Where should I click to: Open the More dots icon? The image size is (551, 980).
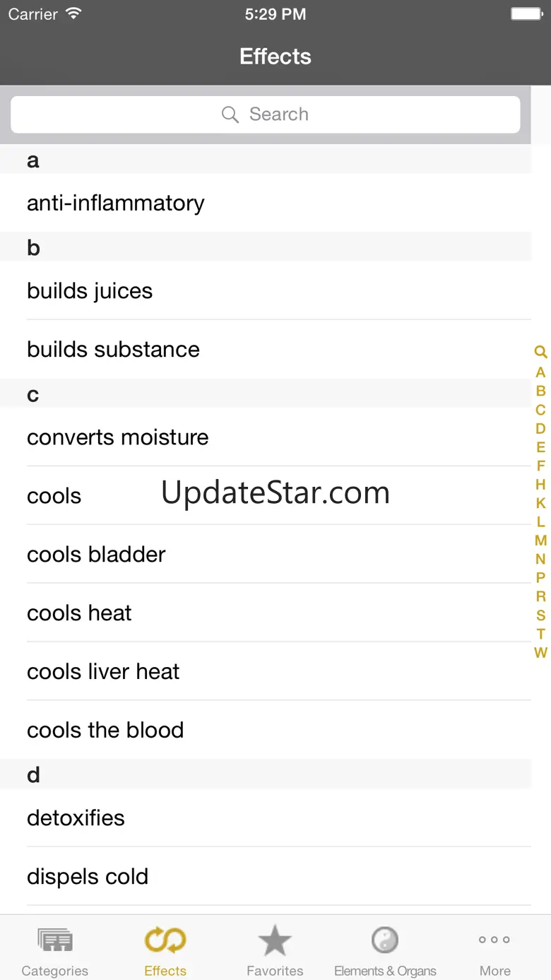(494, 940)
